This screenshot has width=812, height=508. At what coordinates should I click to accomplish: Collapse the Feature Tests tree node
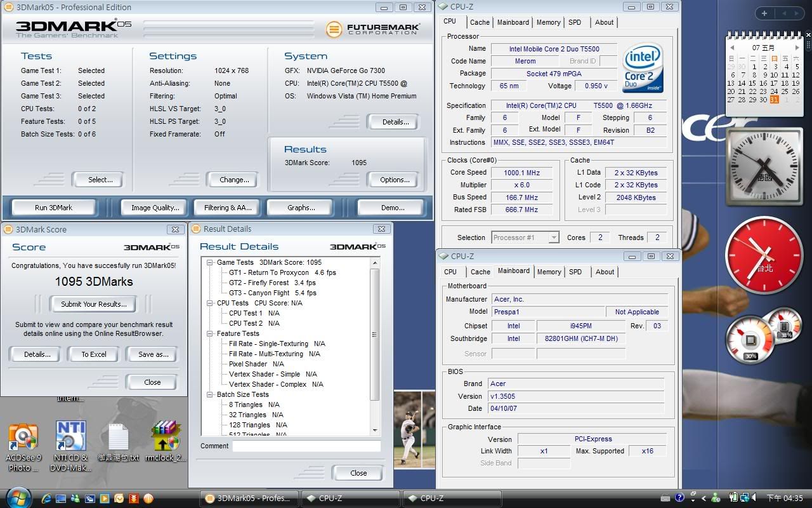210,333
